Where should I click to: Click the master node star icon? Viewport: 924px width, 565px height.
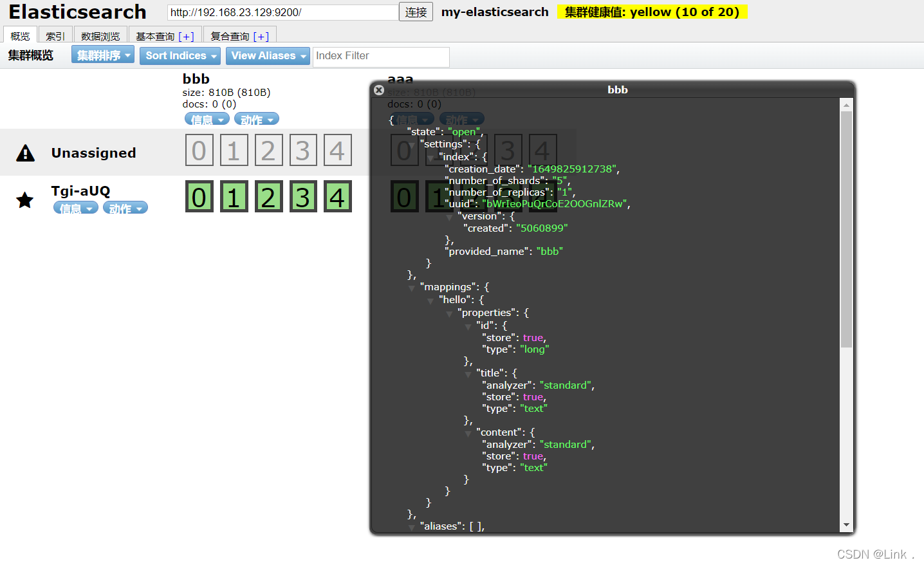click(x=25, y=200)
